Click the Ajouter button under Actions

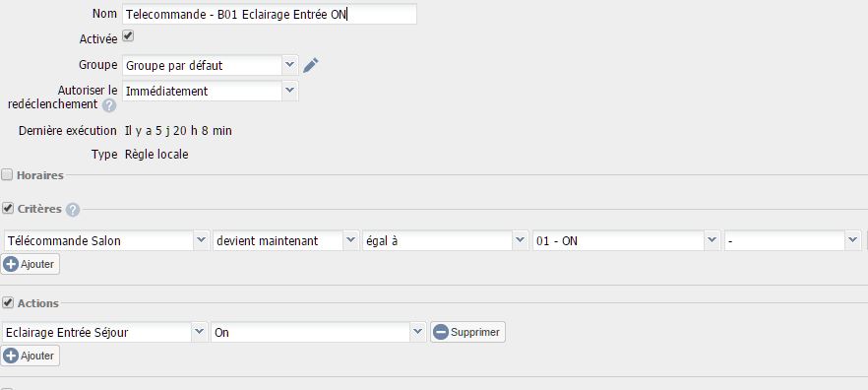coord(31,356)
